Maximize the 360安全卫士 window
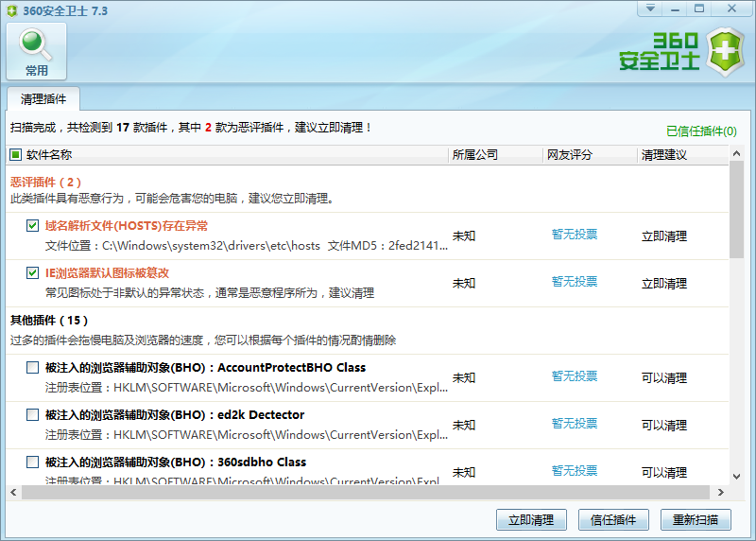Viewport: 756px width, 541px height. point(700,9)
